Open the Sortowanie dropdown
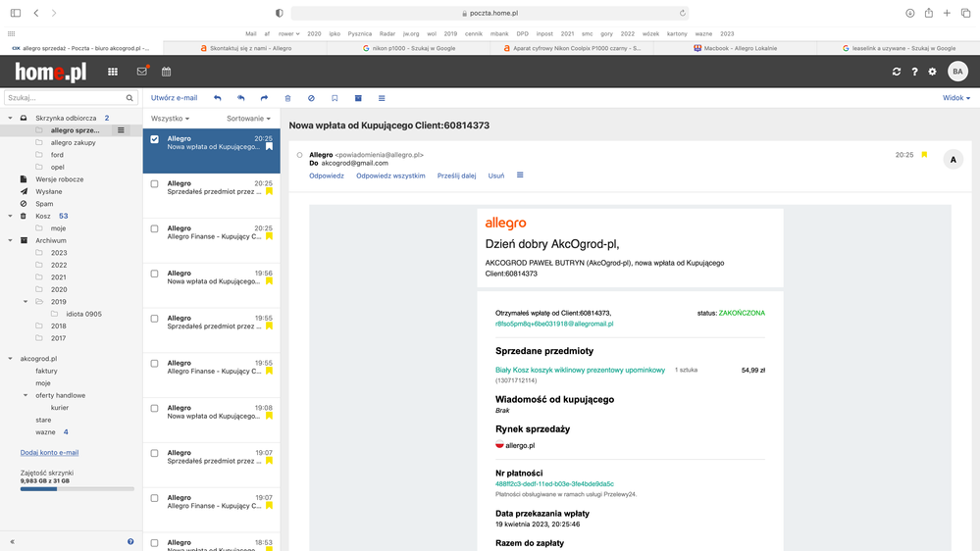980x551 pixels. tap(248, 119)
